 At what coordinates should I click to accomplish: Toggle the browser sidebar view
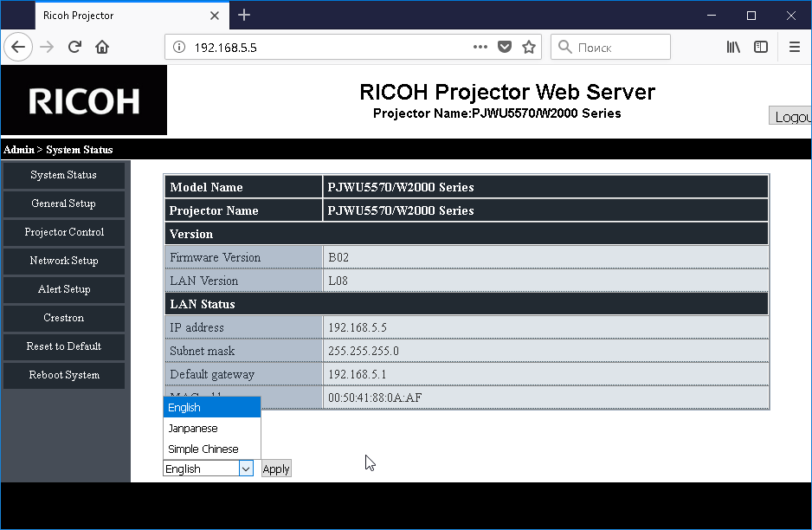761,47
